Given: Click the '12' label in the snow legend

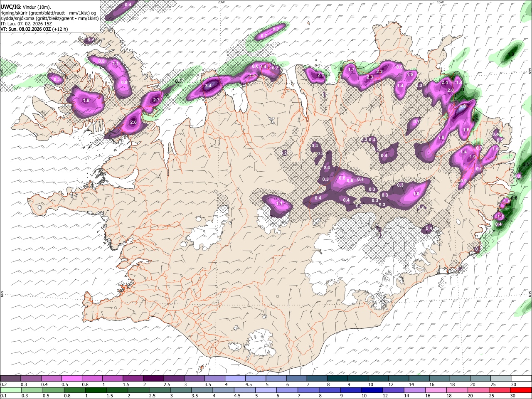Looking at the screenshot, I should pos(391,384).
